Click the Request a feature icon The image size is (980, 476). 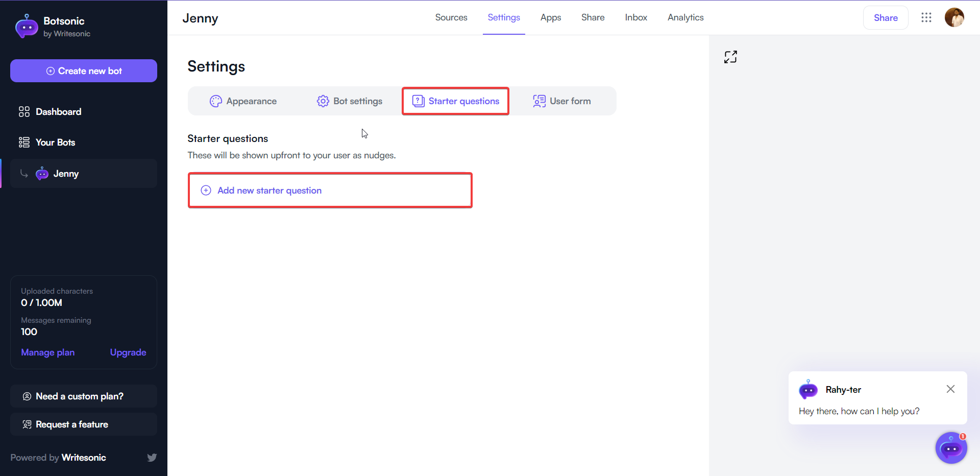[x=26, y=424]
